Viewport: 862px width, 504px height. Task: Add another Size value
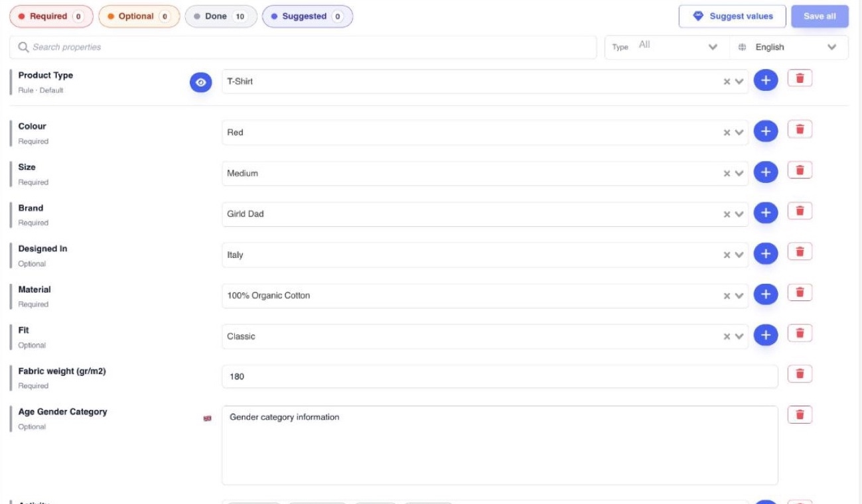[765, 173]
